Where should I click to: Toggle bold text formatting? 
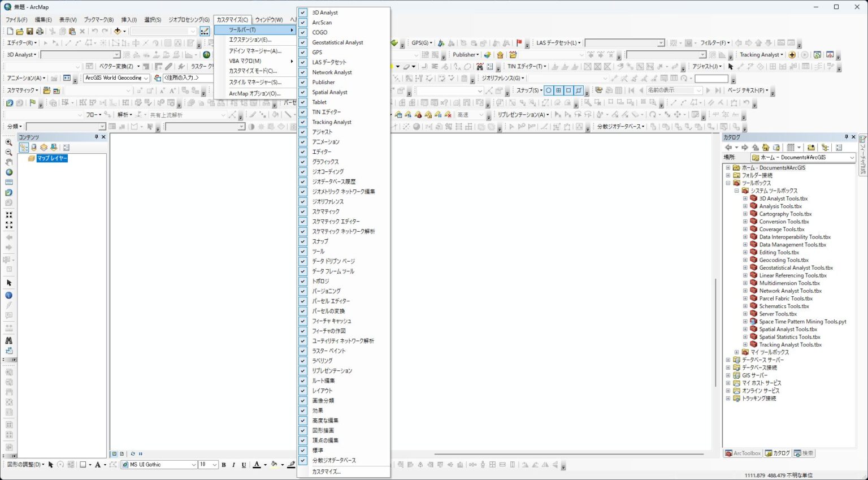(224, 464)
